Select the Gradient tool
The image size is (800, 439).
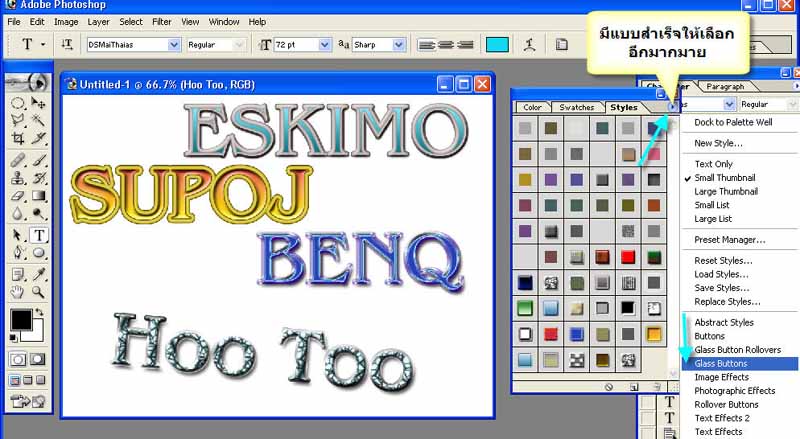pyautogui.click(x=38, y=196)
